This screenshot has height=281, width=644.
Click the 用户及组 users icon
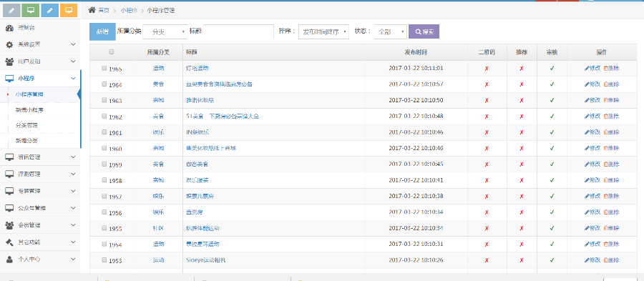9,61
